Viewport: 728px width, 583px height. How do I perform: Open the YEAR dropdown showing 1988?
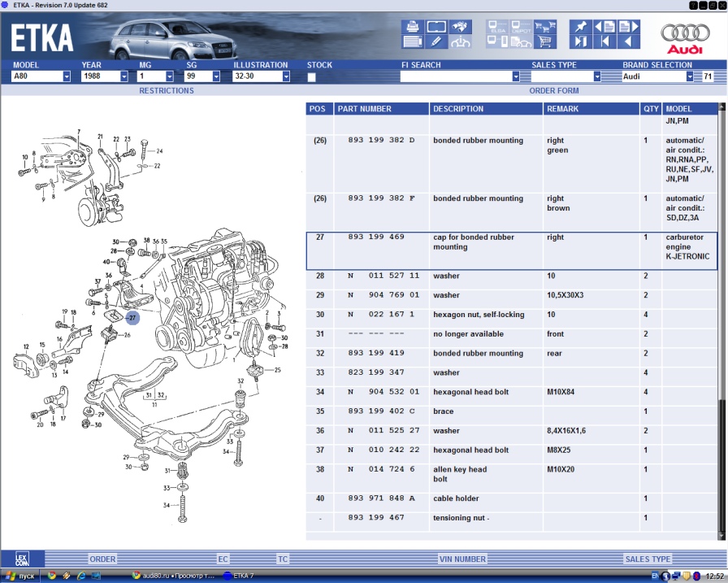(x=124, y=76)
